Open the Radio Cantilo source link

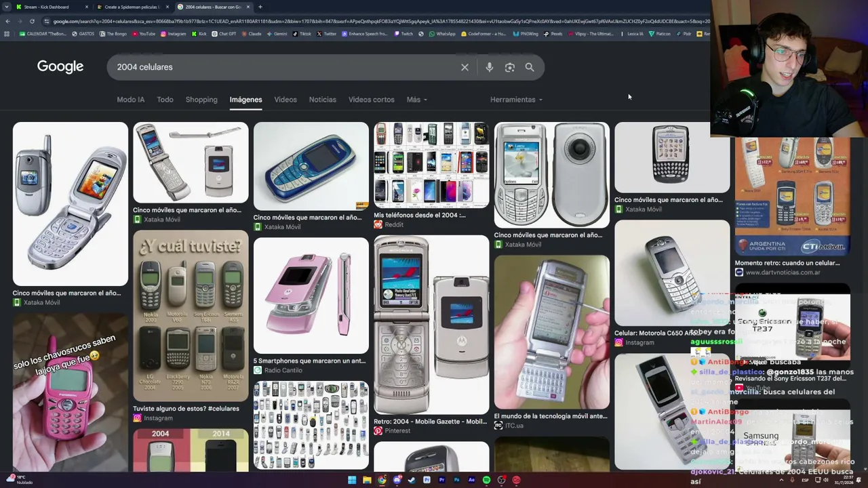click(x=278, y=370)
